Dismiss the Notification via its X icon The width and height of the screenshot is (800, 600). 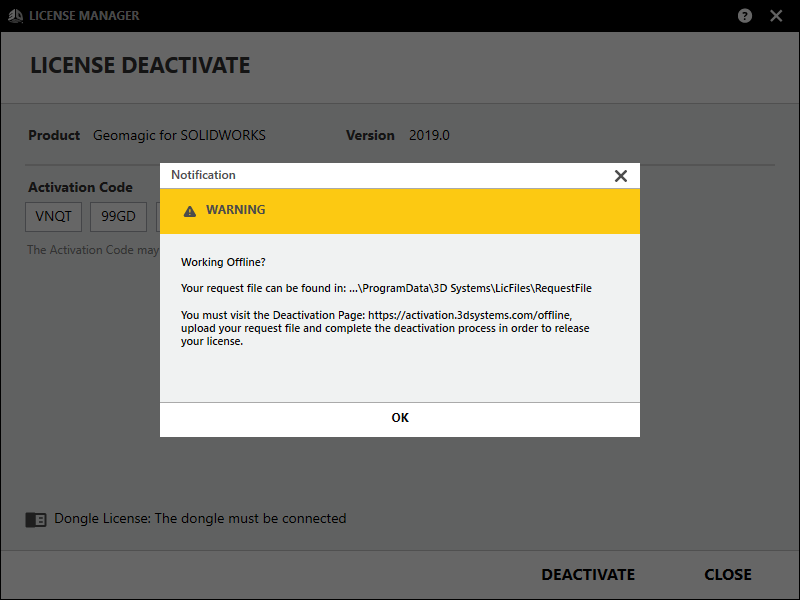[x=621, y=175]
